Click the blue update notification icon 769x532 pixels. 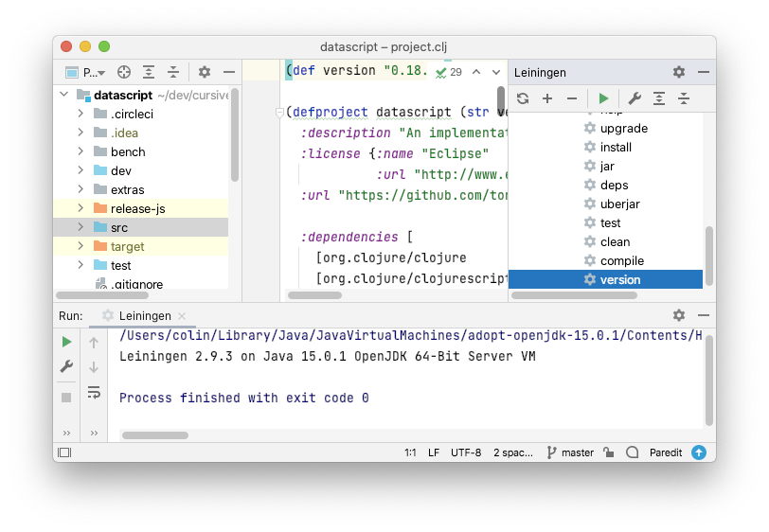click(x=699, y=452)
